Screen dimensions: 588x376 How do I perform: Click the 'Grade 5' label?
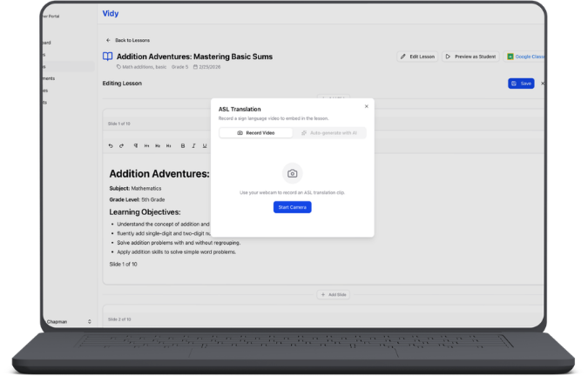180,67
